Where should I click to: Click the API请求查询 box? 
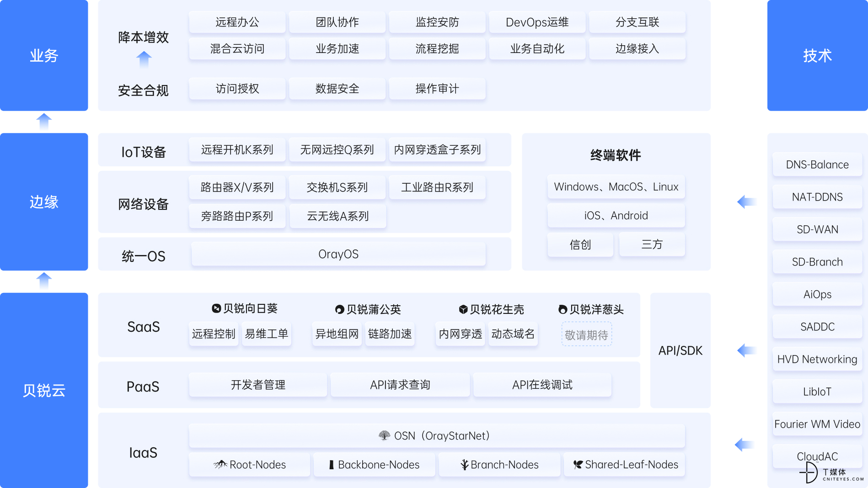(x=400, y=385)
